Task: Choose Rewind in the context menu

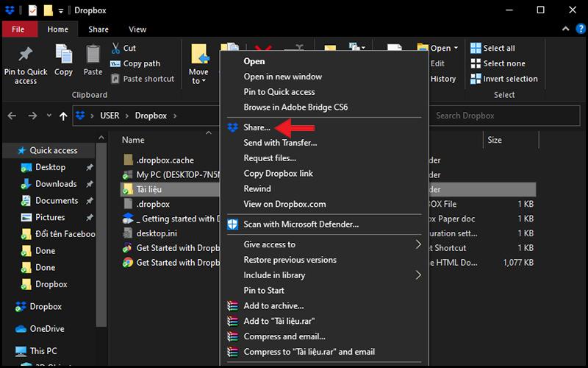Action: click(257, 189)
